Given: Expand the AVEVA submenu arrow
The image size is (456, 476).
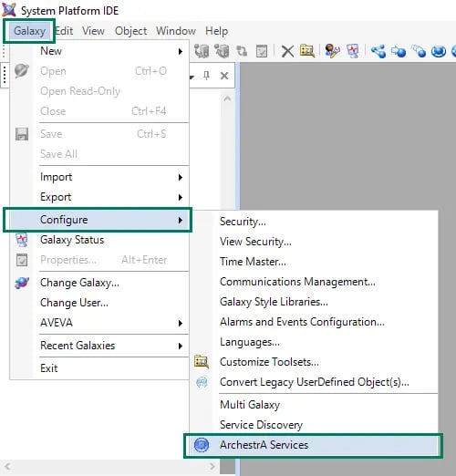Looking at the screenshot, I should click(x=181, y=323).
